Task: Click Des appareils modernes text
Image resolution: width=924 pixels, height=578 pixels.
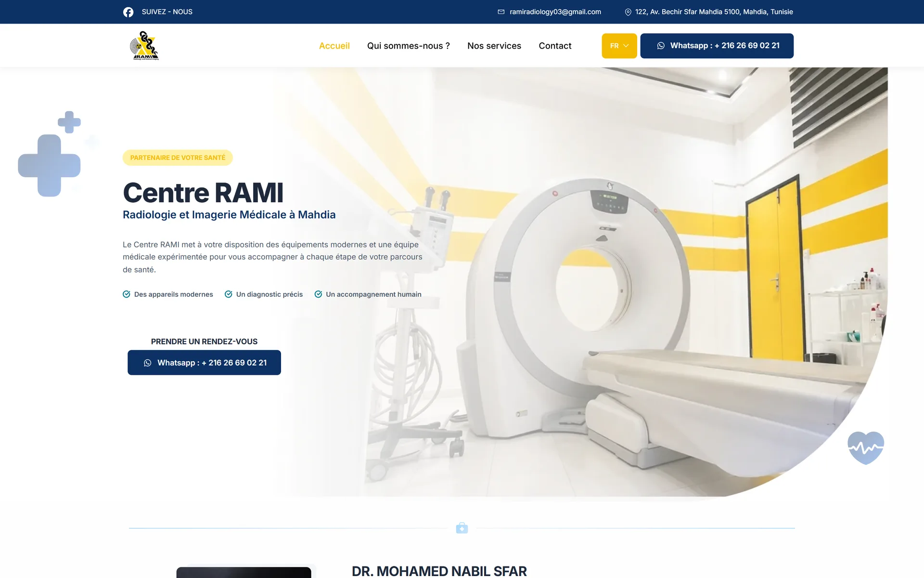Action: tap(174, 294)
